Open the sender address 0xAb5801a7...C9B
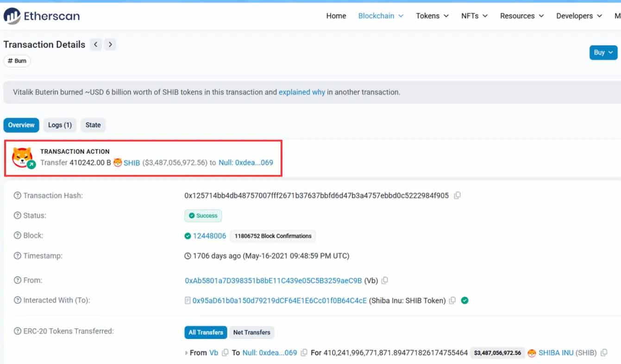 (273, 281)
